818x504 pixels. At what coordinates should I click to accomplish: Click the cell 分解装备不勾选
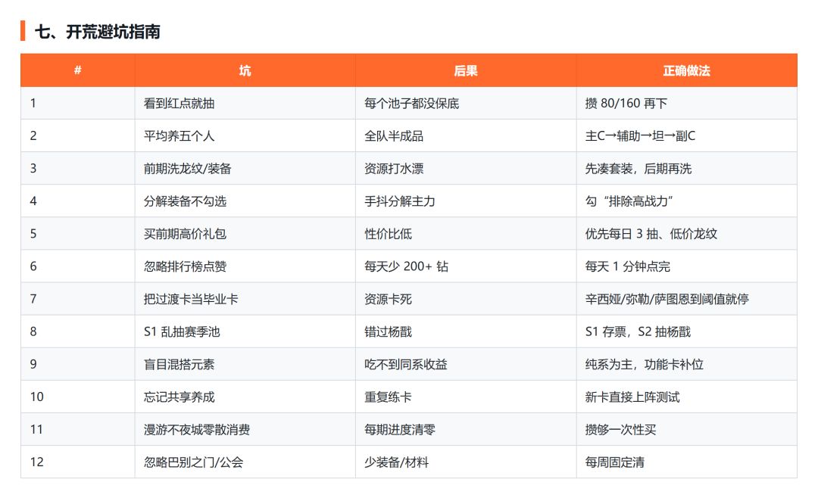(245, 201)
